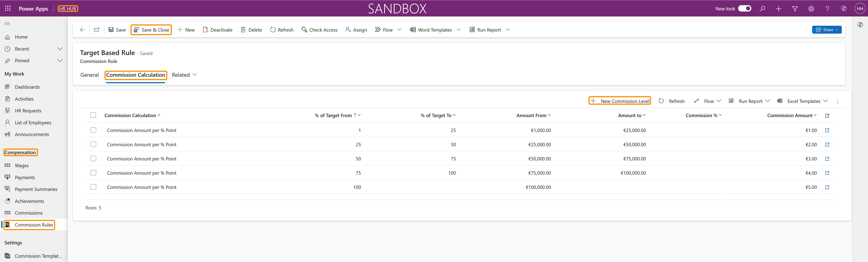Open the advanced filter funnel icon
Screen dimensions: 868x262
[795, 9]
